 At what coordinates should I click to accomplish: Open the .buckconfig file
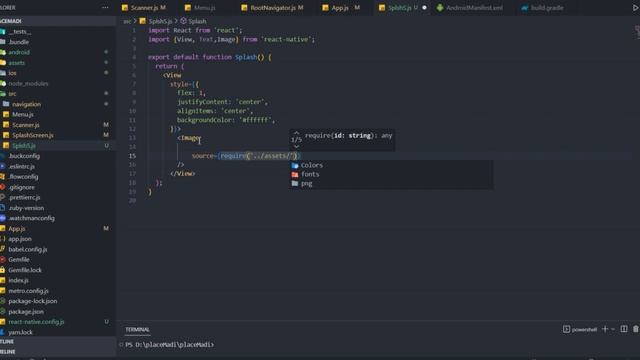tap(24, 156)
